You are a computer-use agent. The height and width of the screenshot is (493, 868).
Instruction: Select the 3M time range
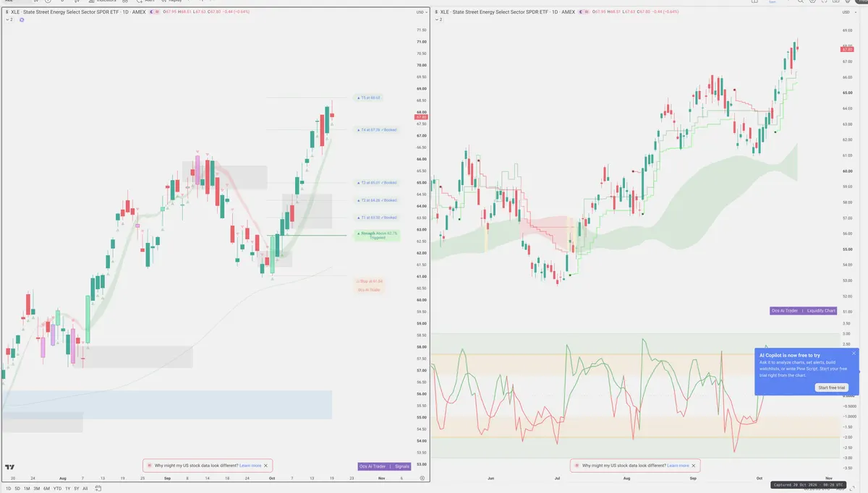[37, 489]
